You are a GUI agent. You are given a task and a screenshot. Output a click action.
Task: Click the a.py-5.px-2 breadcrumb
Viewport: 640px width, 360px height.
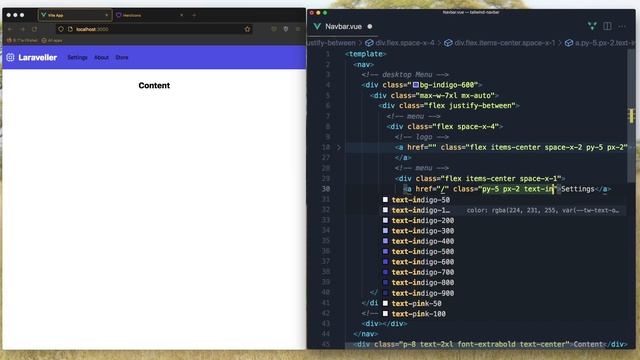[x=600, y=43]
